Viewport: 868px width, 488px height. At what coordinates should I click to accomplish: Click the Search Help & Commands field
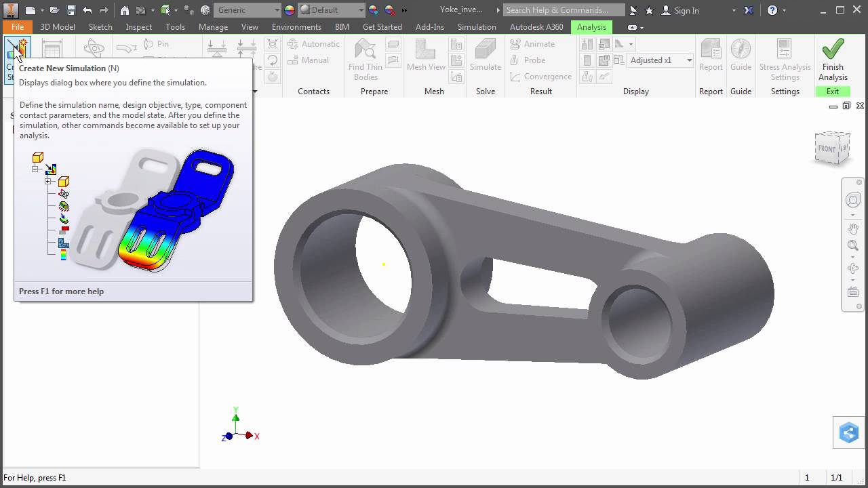564,10
